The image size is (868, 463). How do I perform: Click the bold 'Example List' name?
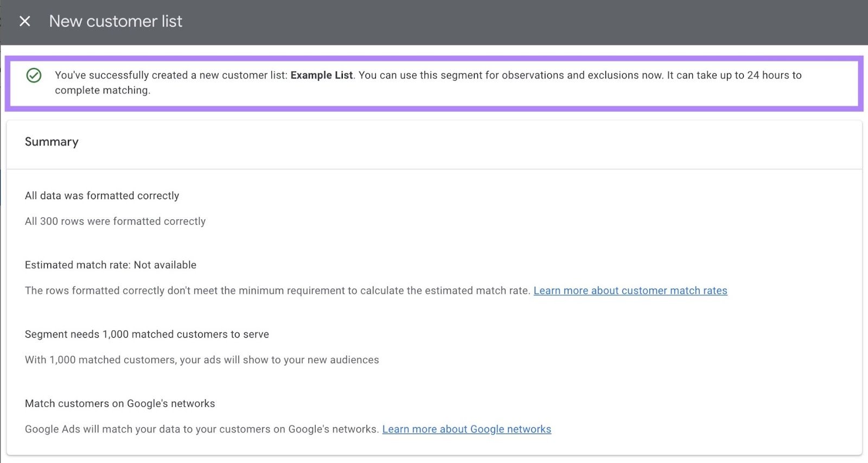pyautogui.click(x=322, y=75)
